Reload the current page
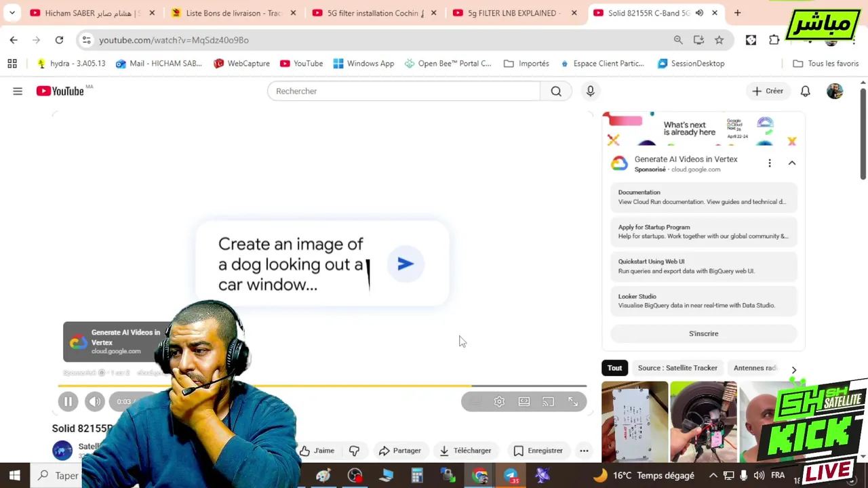This screenshot has height=488, width=868. point(59,40)
